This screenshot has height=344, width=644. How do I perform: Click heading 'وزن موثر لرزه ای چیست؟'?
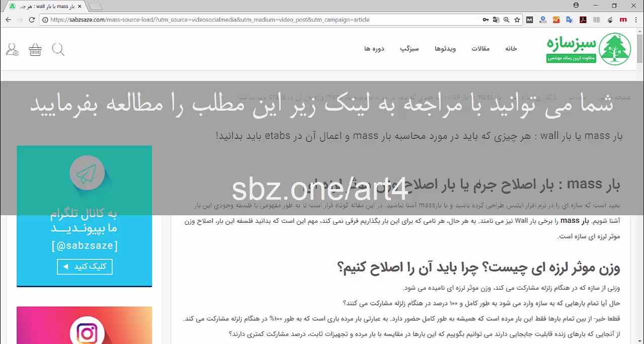pos(478,267)
